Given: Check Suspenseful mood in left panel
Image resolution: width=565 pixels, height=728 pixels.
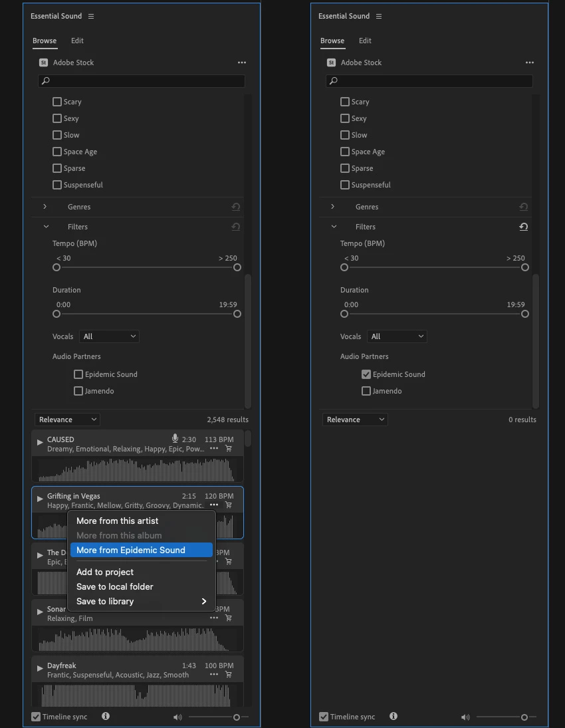Looking at the screenshot, I should click(x=57, y=185).
